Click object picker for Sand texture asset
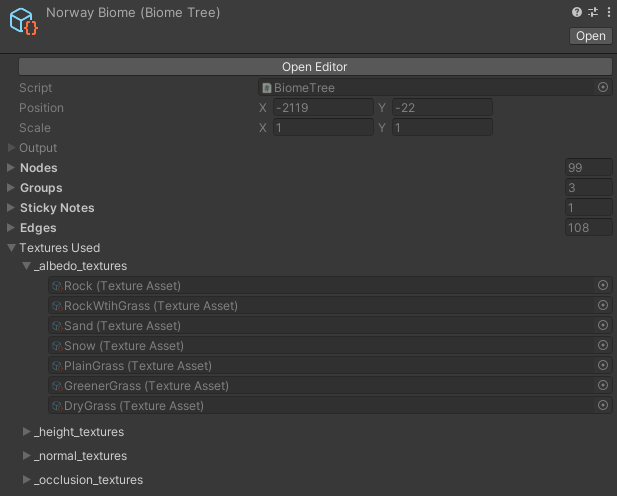This screenshot has height=496, width=617. pos(602,325)
